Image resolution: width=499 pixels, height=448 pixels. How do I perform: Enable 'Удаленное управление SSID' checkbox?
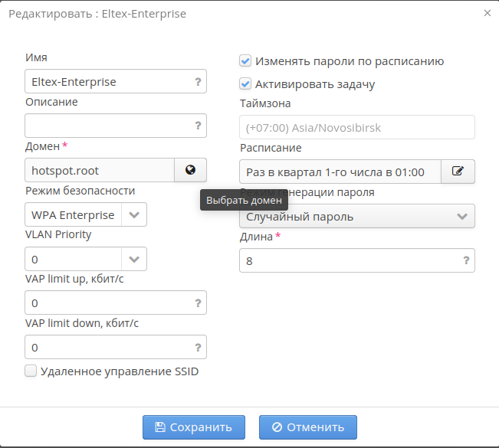point(31,371)
